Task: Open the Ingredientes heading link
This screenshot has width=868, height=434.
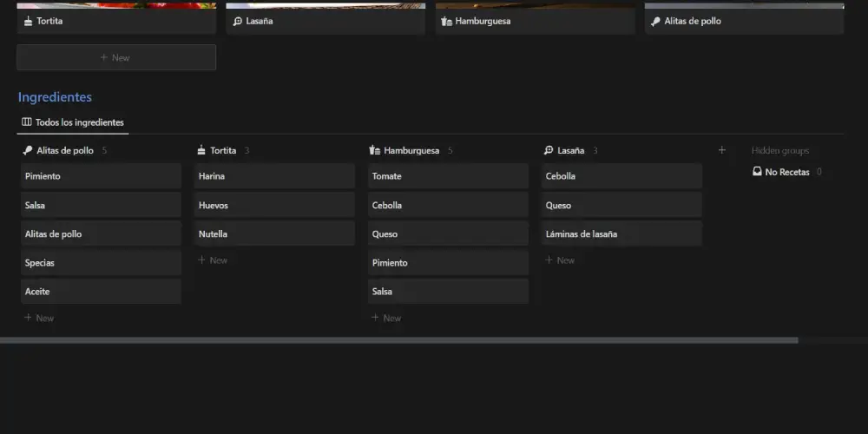Action: pos(55,97)
